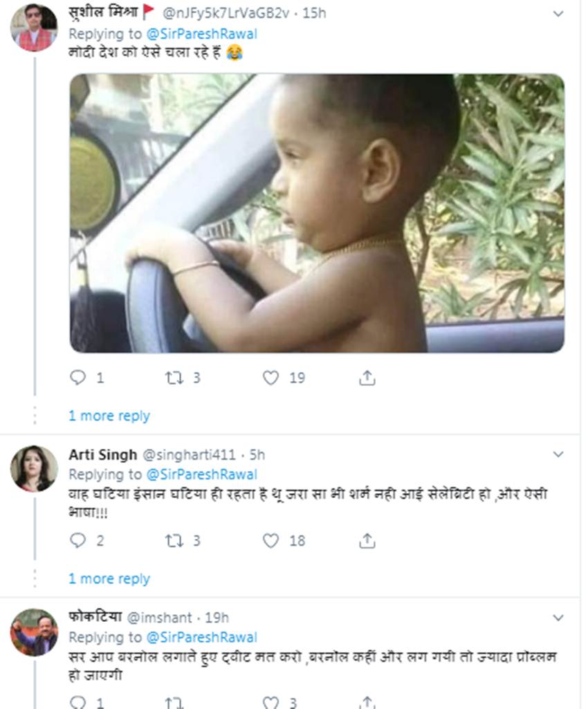Viewport: 588px width, 709px height.
Task: View the baby at steering wheel image
Action: pos(317,213)
